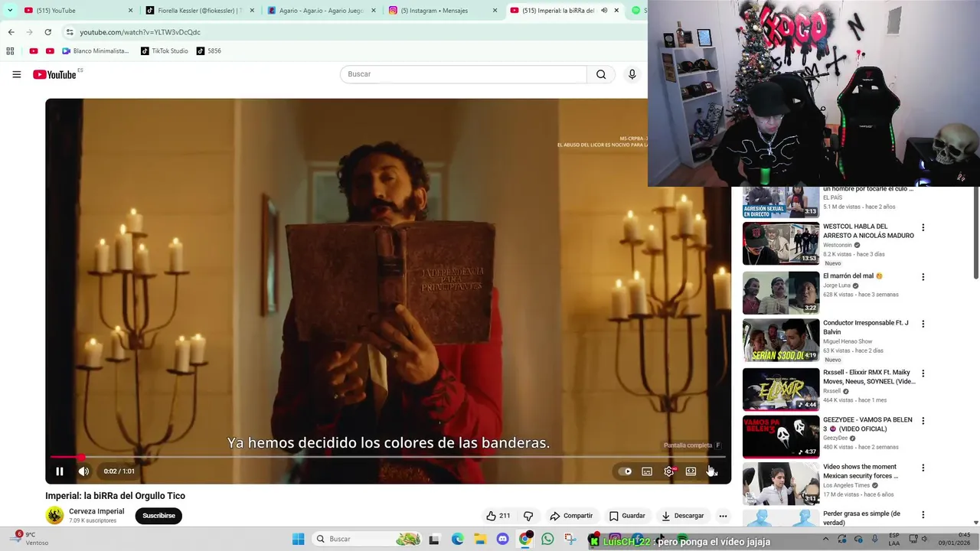980x551 pixels.
Task: Mute the video volume icon
Action: [83, 471]
